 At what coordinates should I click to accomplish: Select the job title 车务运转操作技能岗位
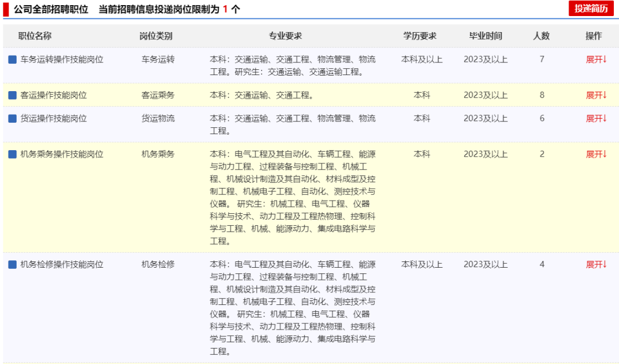click(62, 60)
